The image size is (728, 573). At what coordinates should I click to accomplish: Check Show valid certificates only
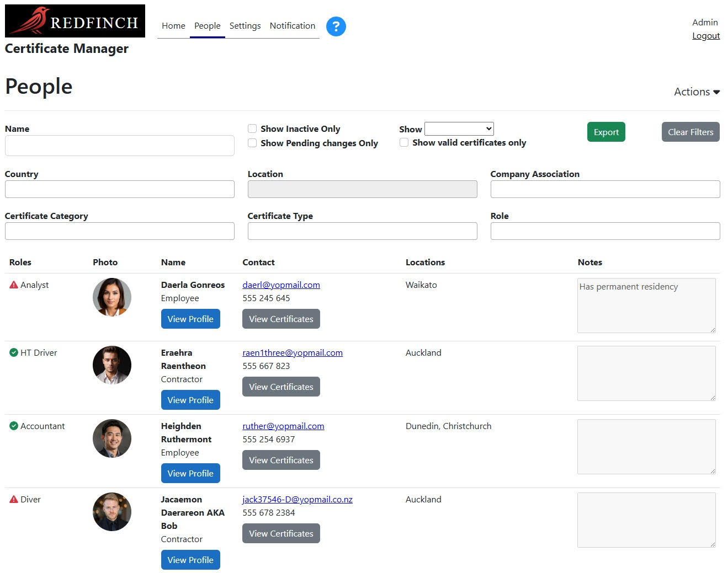pyautogui.click(x=404, y=142)
